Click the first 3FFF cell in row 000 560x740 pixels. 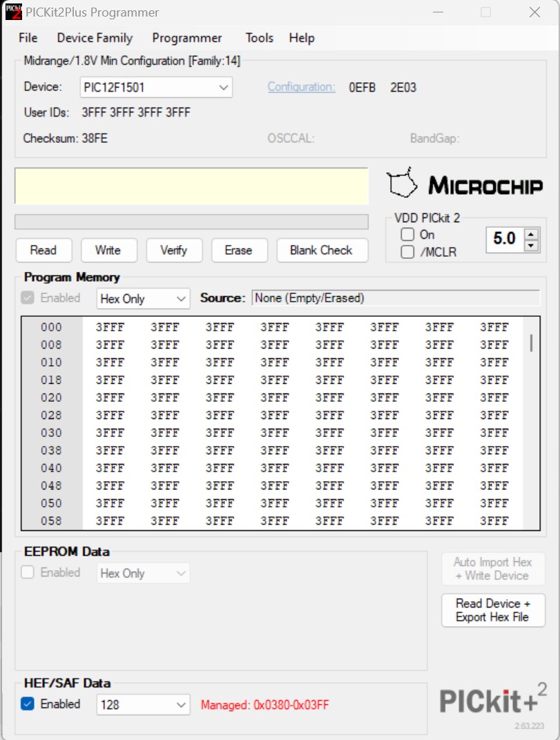[x=110, y=327]
